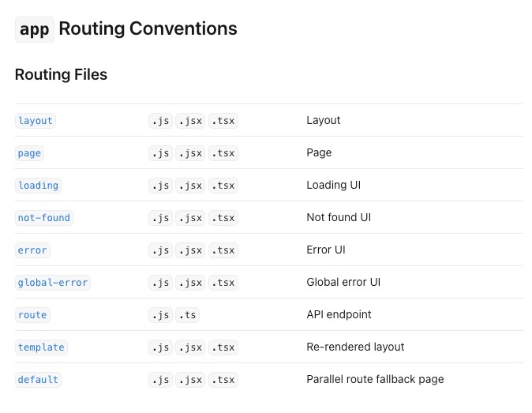Click the .ts extension badge for route
The image size is (532, 413).
pyautogui.click(x=187, y=315)
